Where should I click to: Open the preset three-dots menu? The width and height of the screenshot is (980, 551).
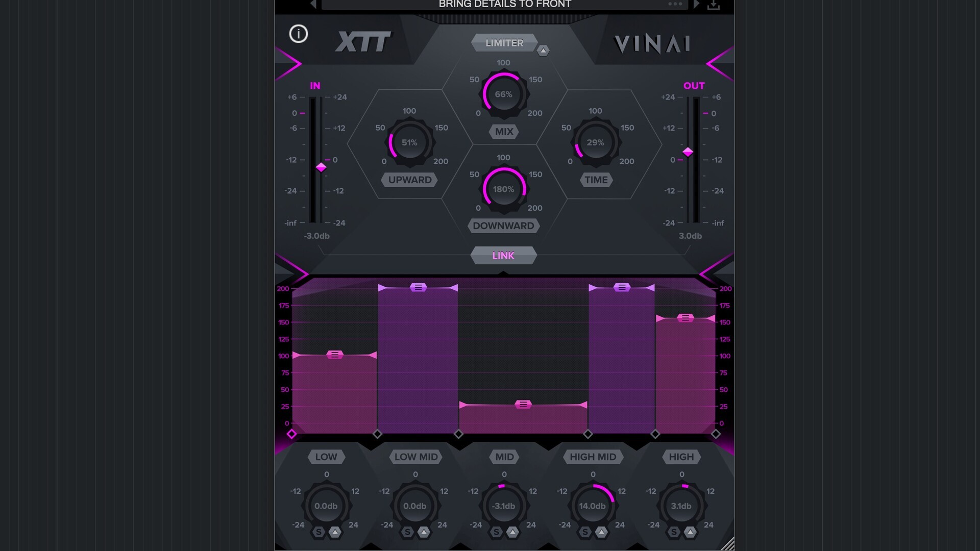(675, 4)
